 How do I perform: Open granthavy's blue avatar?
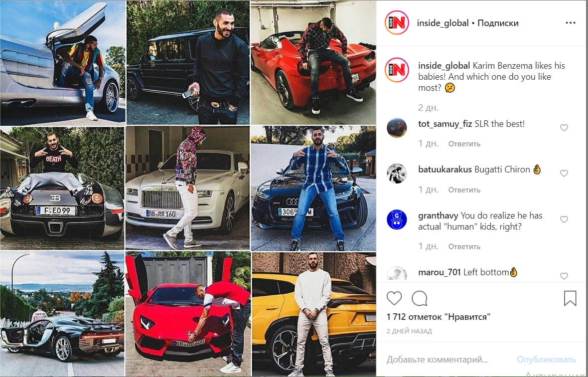click(397, 220)
